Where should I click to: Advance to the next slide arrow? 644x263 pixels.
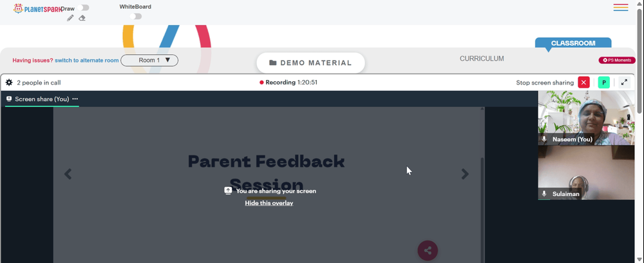click(x=465, y=174)
